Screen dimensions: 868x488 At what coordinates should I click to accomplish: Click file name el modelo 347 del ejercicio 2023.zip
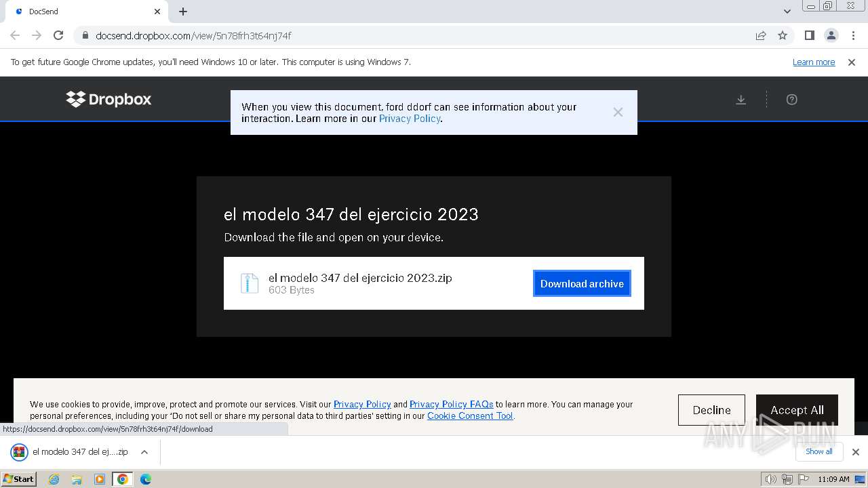pos(360,278)
